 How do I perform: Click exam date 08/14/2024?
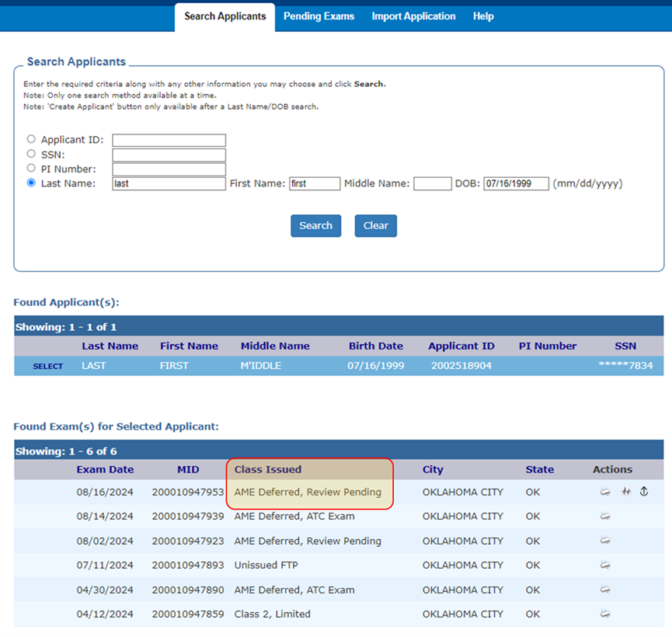click(105, 516)
